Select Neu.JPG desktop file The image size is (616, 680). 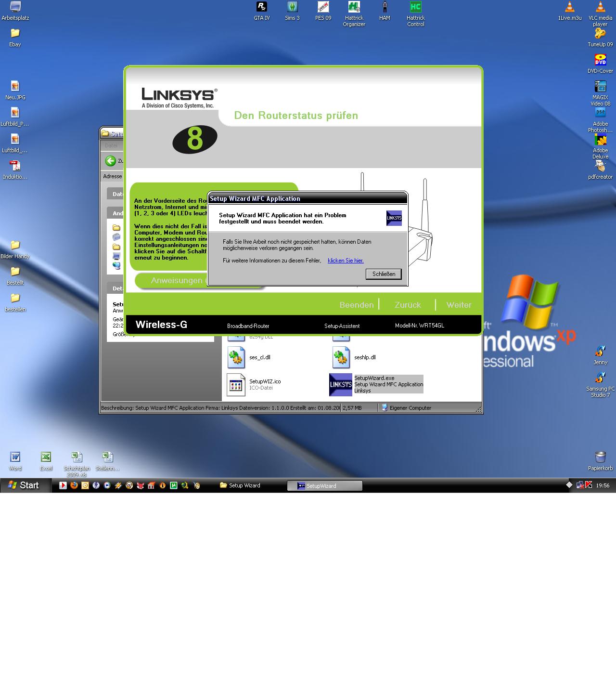tap(15, 91)
